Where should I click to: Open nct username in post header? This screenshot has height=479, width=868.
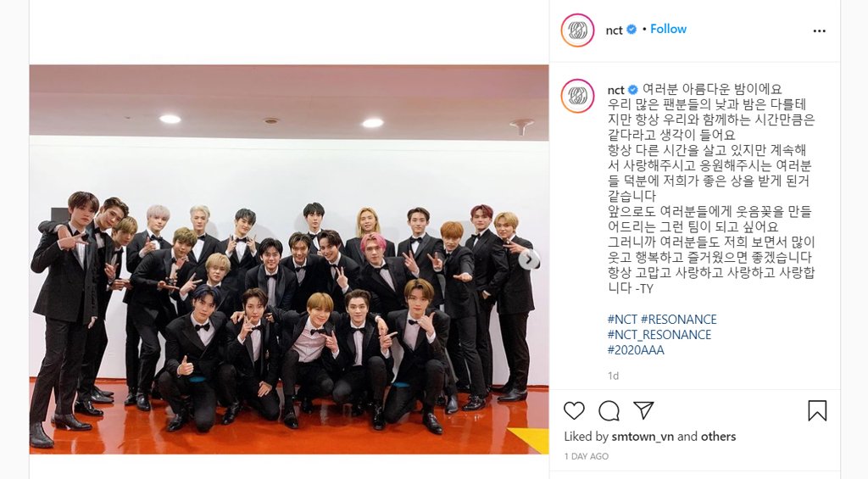pyautogui.click(x=614, y=30)
